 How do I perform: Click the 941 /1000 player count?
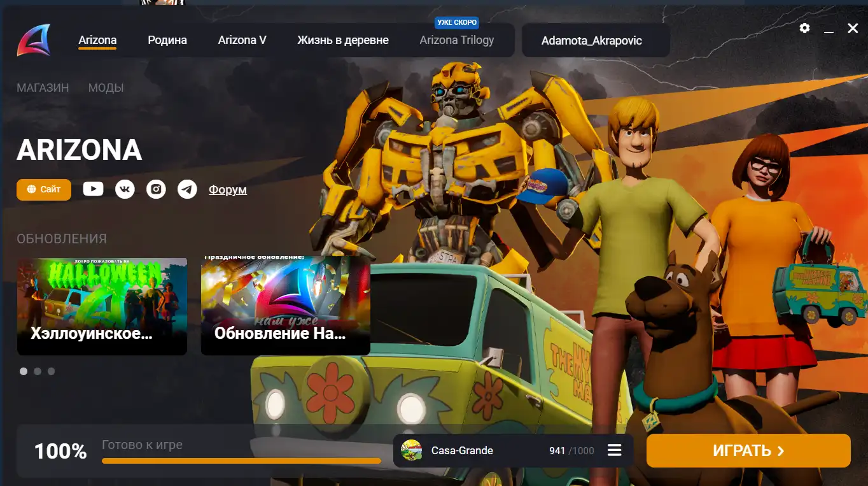pos(571,450)
